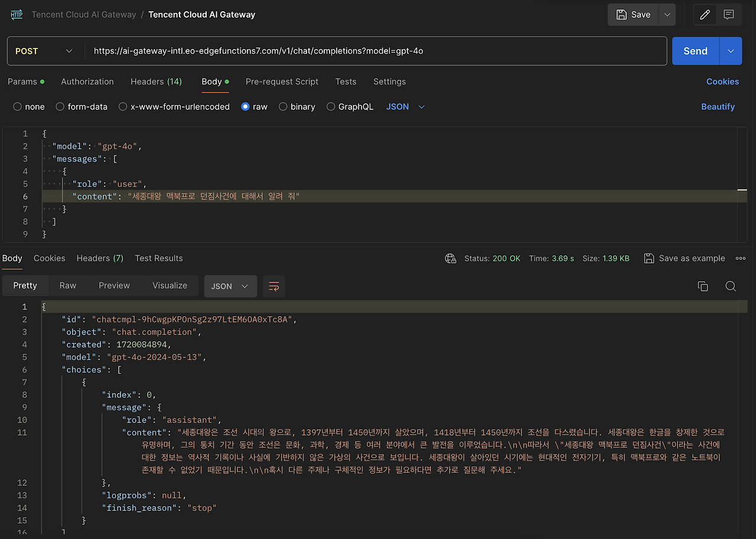Click the Status: 200 OK text
Viewport: 756px width, 539px height.
(493, 258)
